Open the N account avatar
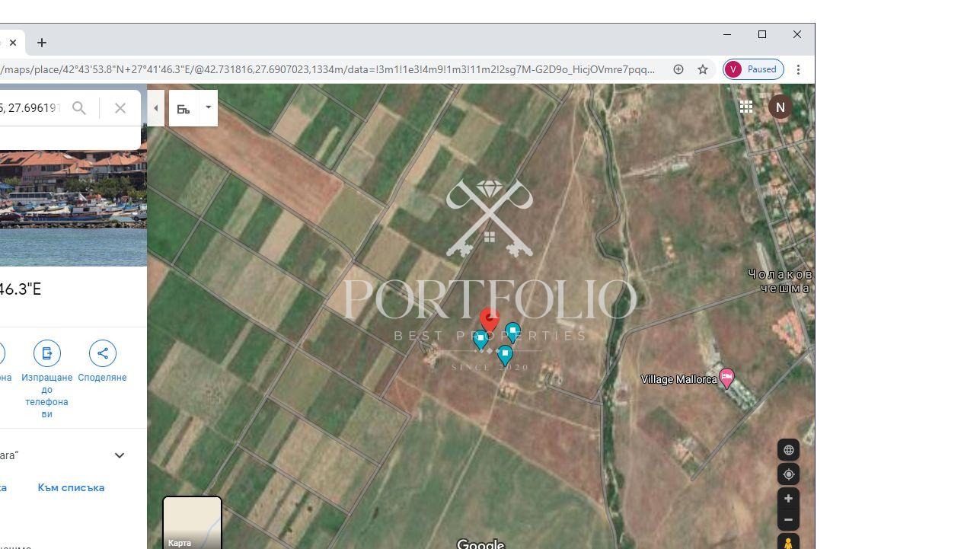This screenshot has height=549, width=980. [780, 107]
